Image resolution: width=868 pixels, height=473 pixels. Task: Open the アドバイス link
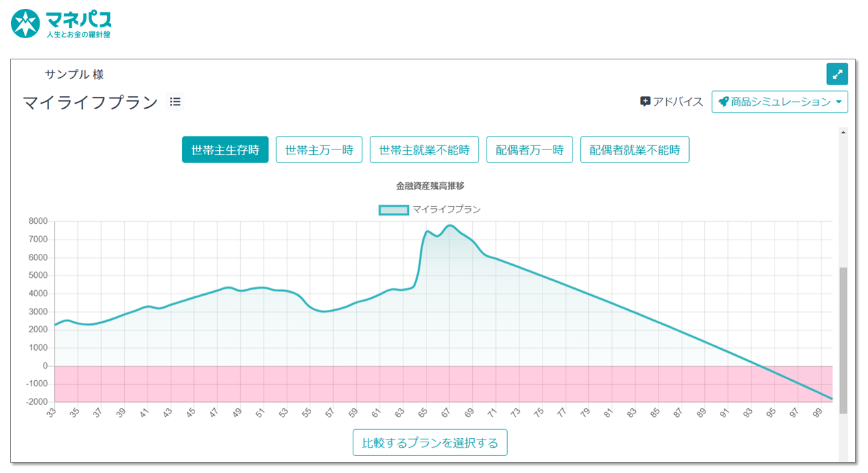(x=678, y=102)
